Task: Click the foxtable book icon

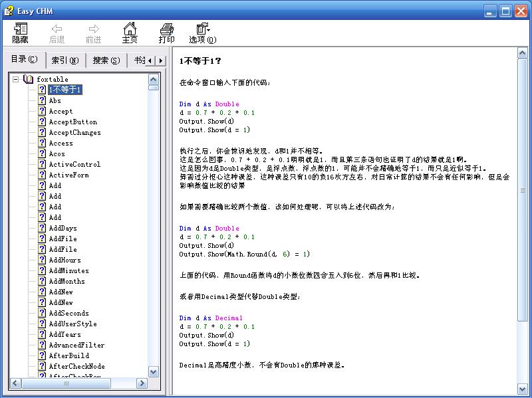Action: point(28,79)
